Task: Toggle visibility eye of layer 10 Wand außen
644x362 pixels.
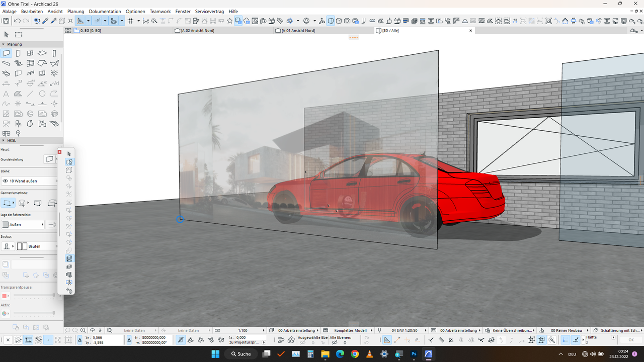Action: coord(6,181)
